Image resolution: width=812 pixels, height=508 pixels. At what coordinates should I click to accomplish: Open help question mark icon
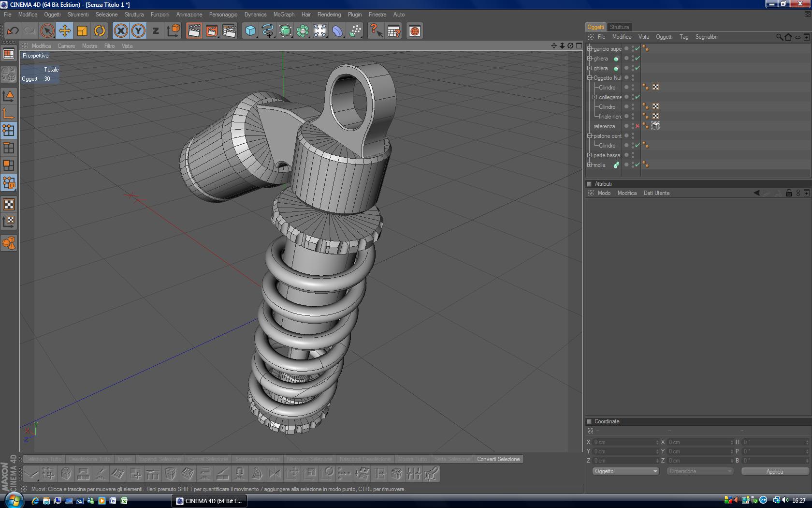pyautogui.click(x=376, y=31)
